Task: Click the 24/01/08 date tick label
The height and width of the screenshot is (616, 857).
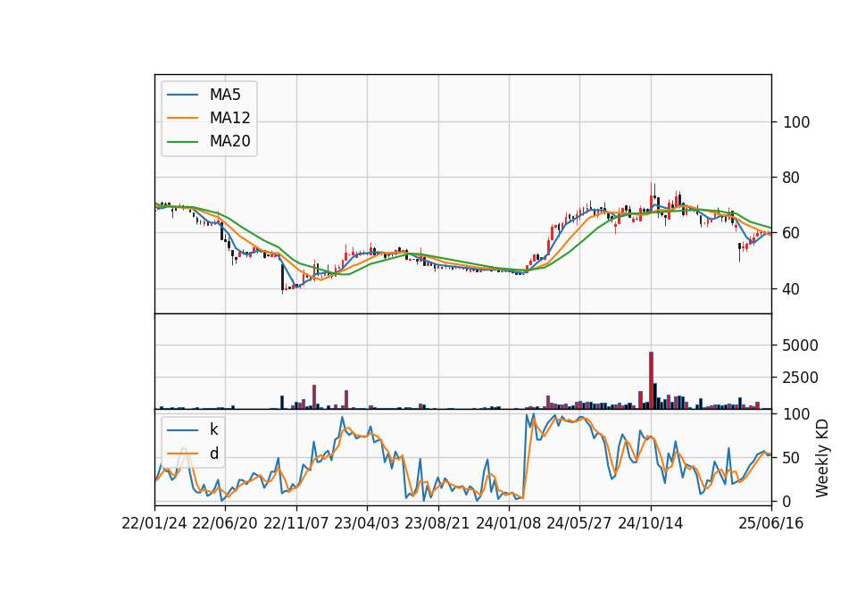Action: (x=509, y=524)
